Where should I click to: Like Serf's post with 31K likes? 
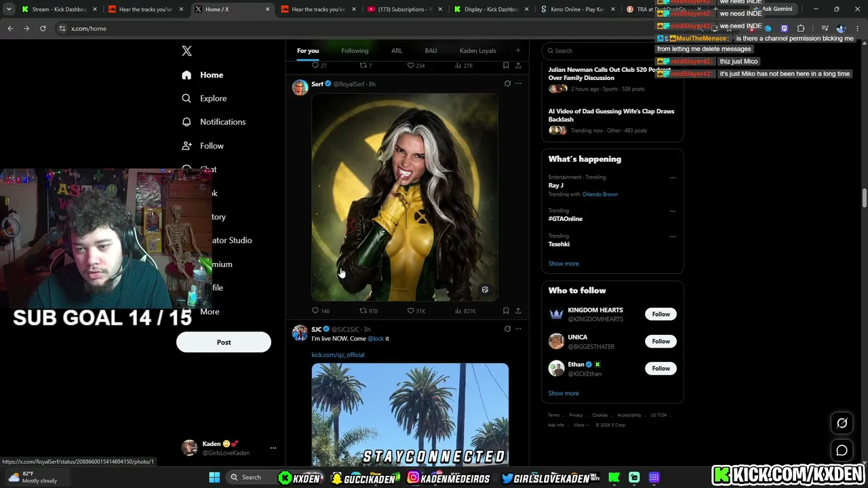[x=416, y=310]
